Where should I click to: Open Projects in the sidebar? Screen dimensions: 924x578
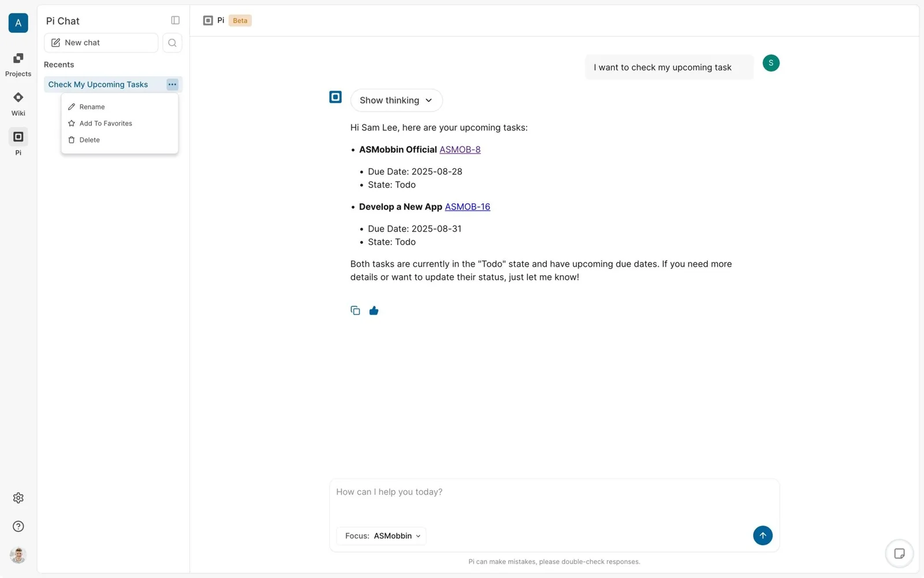click(x=18, y=64)
